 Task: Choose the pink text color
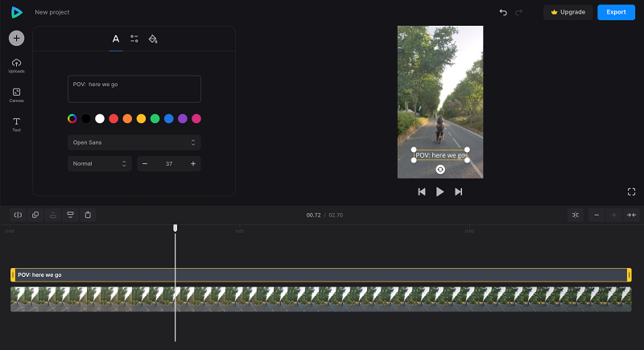pyautogui.click(x=196, y=118)
